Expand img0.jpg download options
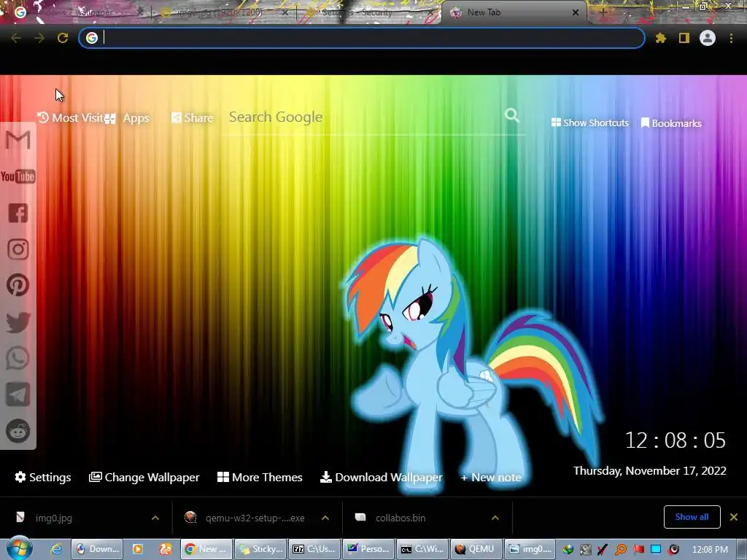Viewport: 747px width, 560px height. 155,518
